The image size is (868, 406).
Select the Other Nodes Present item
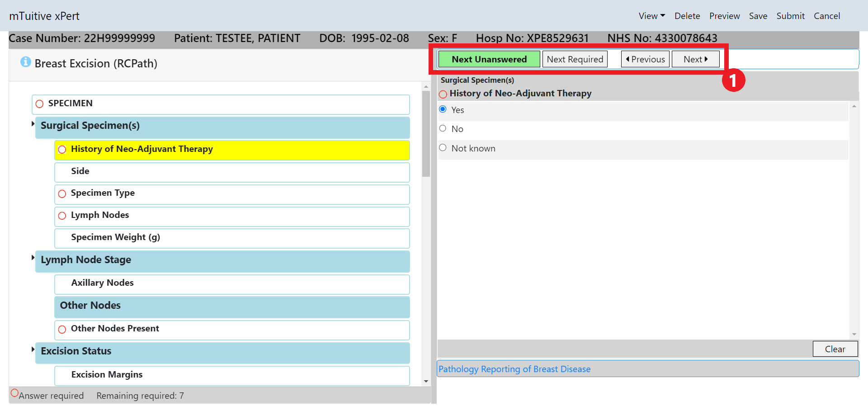pyautogui.click(x=232, y=330)
